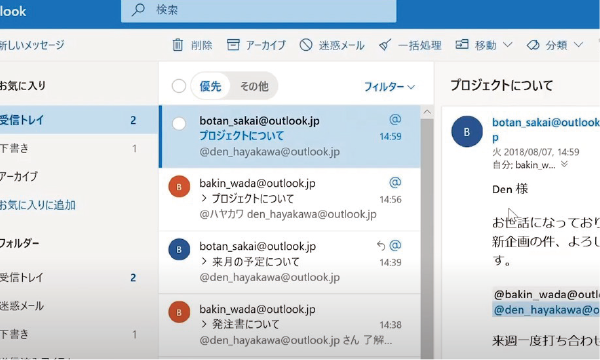600x360 pixels.
Task: Click mention @ icon on 14:59 message
Action: tap(395, 119)
